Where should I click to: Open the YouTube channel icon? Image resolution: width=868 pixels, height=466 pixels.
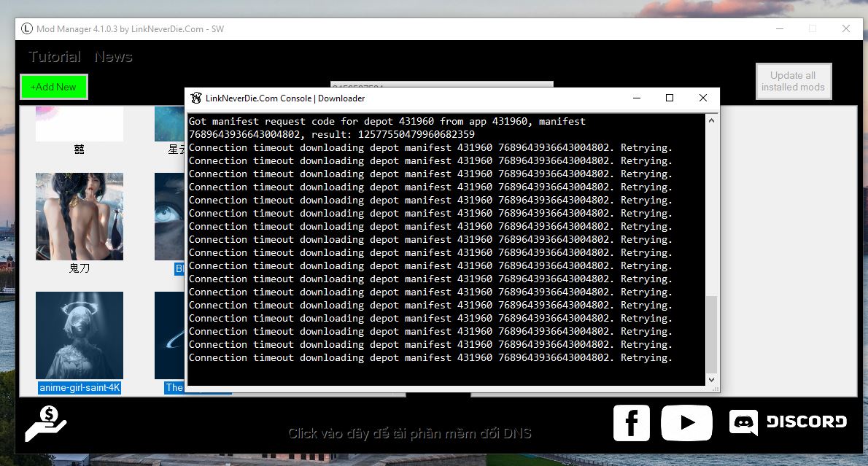click(x=686, y=423)
